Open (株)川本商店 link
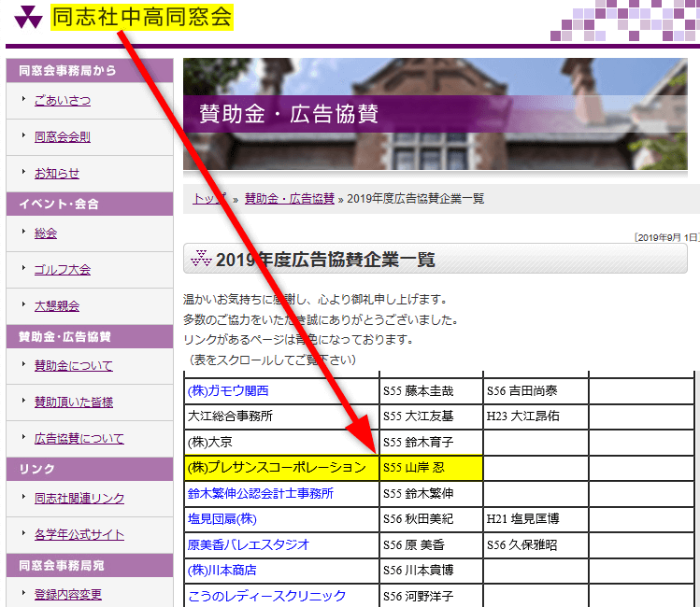Viewport: 700px width, 607px height. coord(221,571)
